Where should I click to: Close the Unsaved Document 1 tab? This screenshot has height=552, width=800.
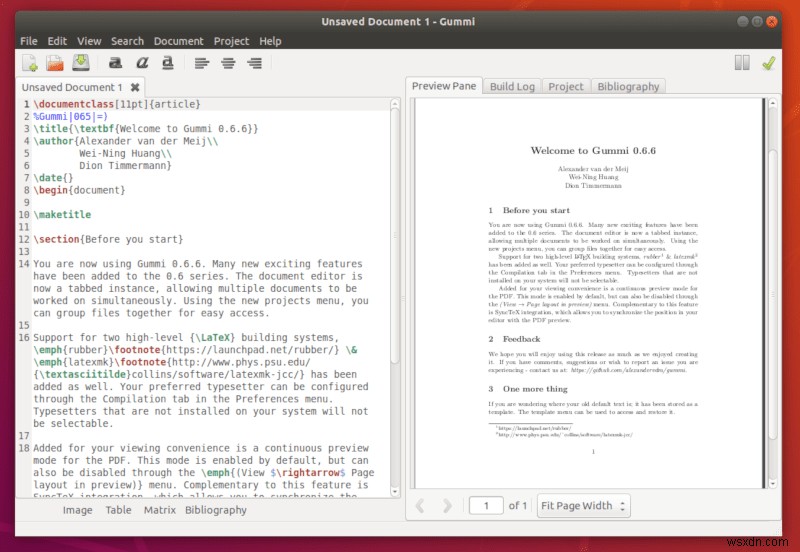[x=135, y=87]
